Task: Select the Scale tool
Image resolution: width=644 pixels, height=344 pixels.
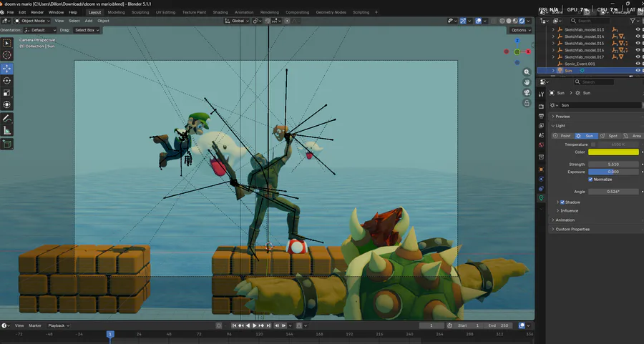Action: coord(7,93)
